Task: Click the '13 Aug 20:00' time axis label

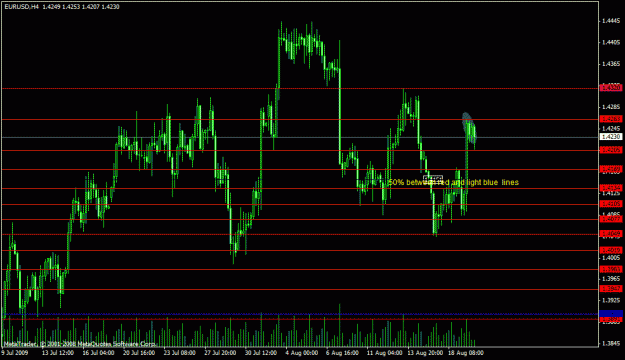Action: click(425, 353)
